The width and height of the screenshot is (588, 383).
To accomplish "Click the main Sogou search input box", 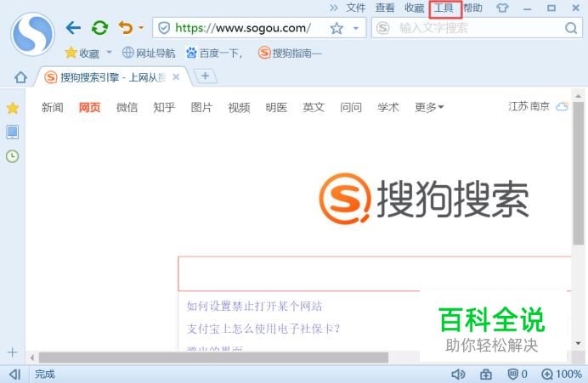I will [374, 273].
